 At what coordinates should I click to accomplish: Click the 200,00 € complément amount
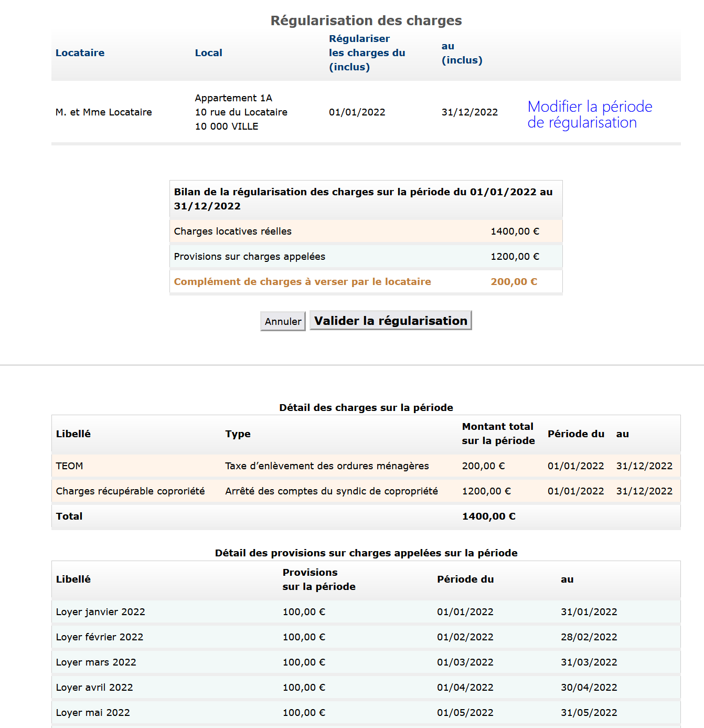514,282
